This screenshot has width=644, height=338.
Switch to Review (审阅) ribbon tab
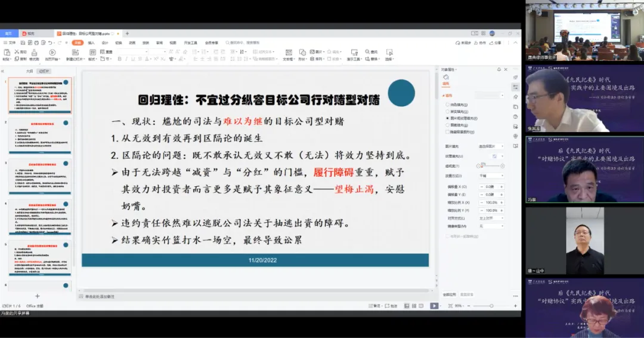pyautogui.click(x=159, y=43)
